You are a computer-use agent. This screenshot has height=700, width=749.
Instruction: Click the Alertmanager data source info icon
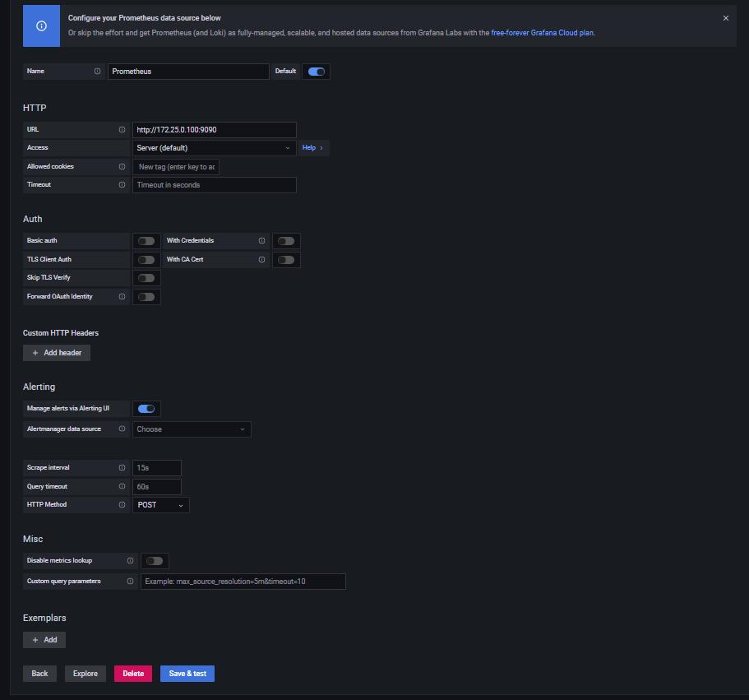[x=122, y=429]
